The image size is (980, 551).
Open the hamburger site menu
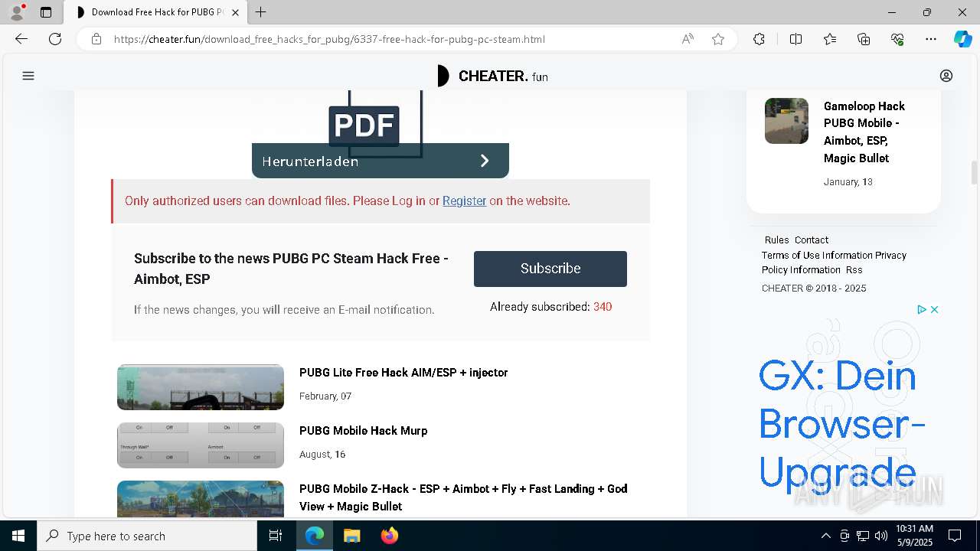click(x=28, y=76)
